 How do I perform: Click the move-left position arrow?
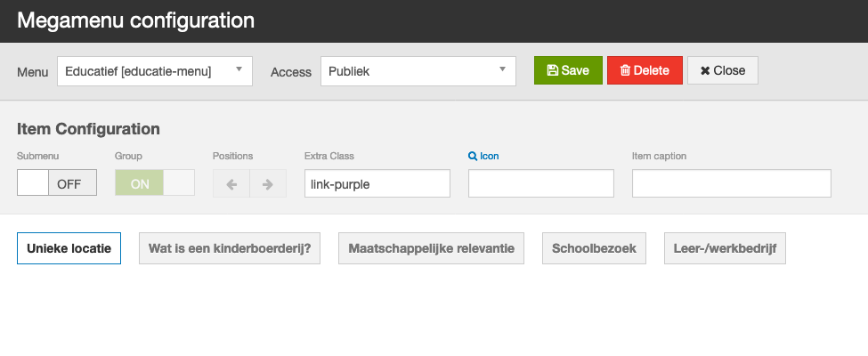tap(231, 183)
